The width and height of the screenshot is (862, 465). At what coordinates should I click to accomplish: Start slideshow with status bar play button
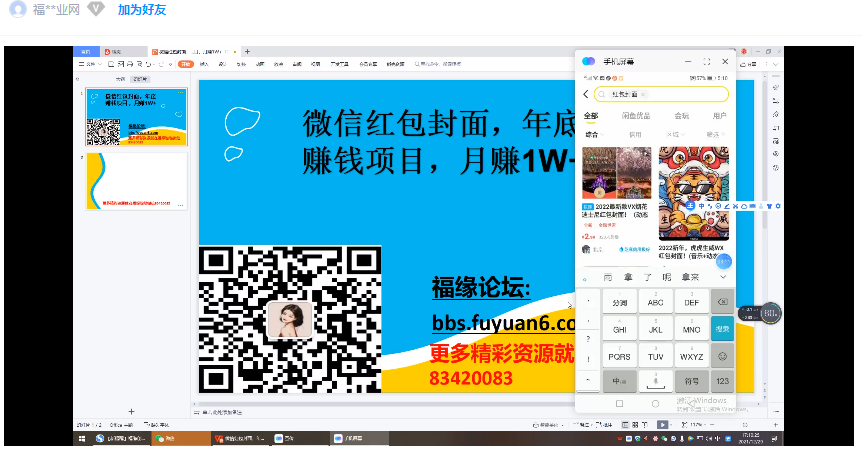662,425
